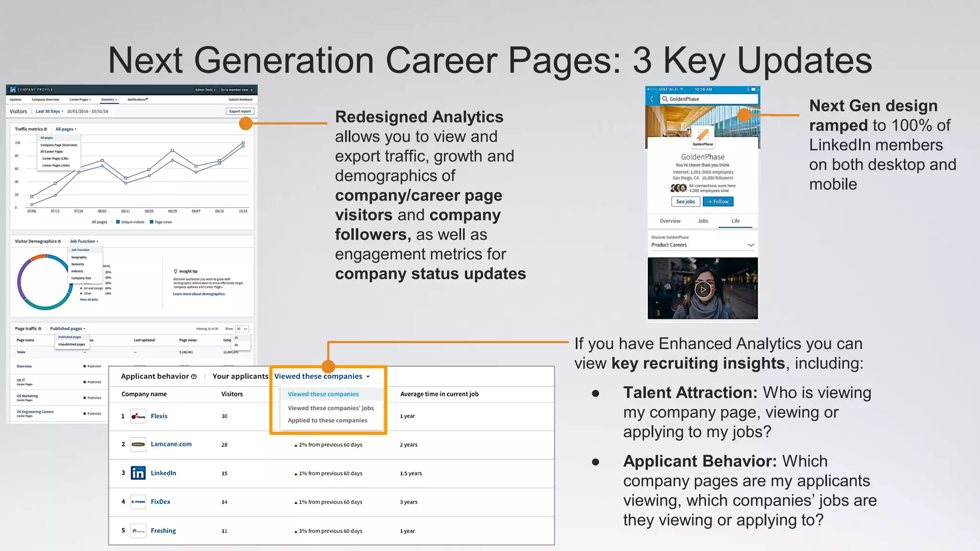Click the FixDex company logo
The height and width of the screenshot is (551, 980).
138,502
